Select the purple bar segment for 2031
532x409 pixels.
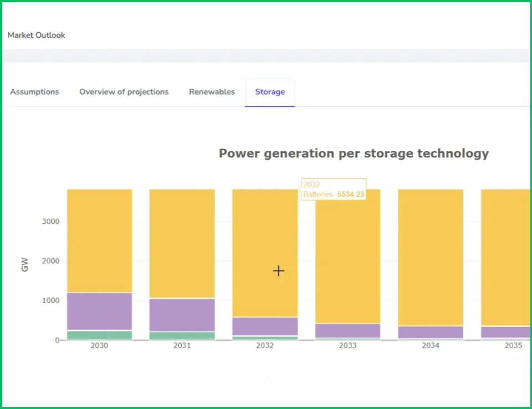pyautogui.click(x=182, y=315)
